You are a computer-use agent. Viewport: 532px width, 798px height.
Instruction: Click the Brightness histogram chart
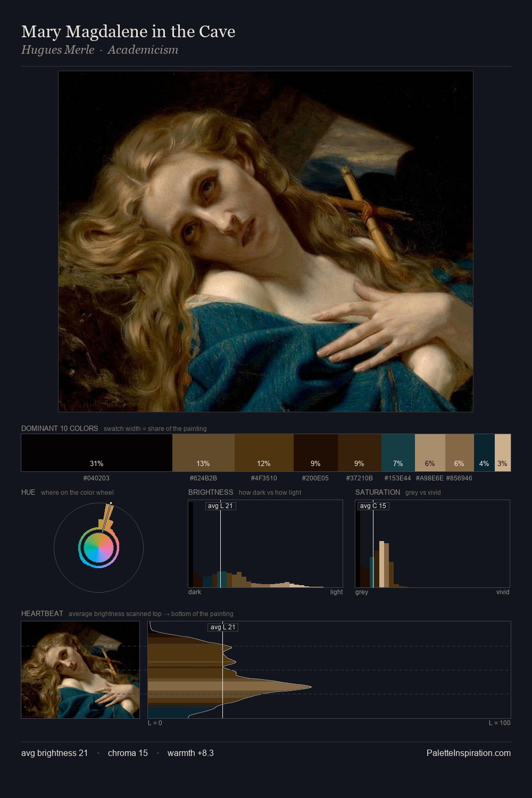pos(265,544)
